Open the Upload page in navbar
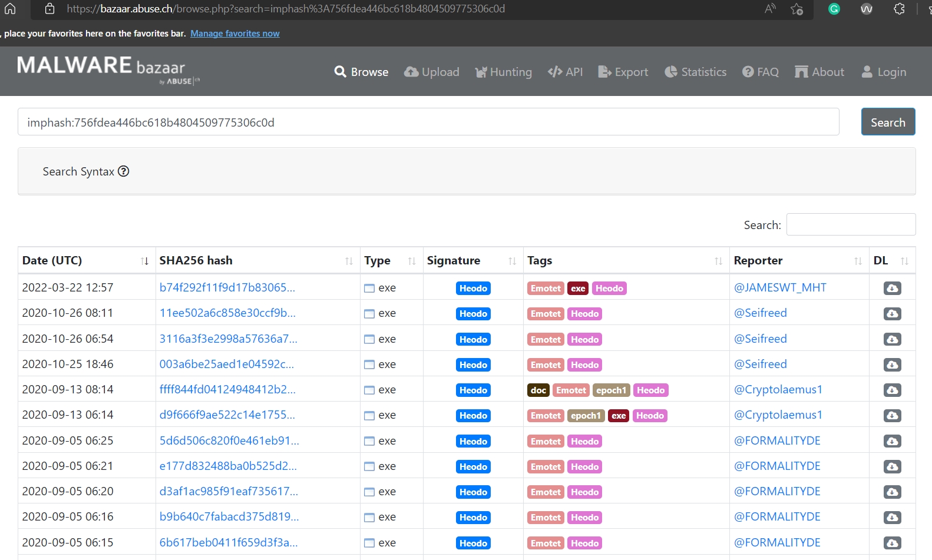This screenshot has height=560, width=932. tap(431, 72)
